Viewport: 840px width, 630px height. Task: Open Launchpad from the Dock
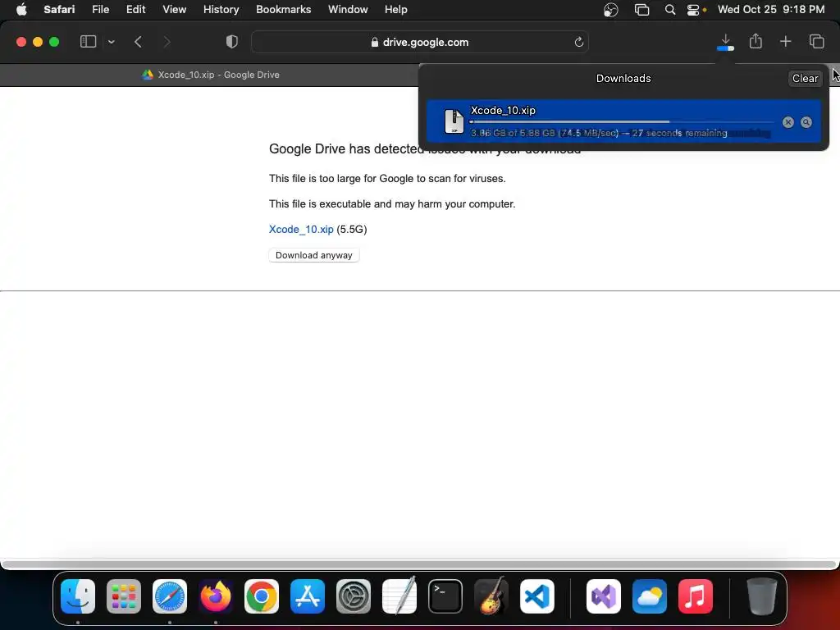click(124, 596)
